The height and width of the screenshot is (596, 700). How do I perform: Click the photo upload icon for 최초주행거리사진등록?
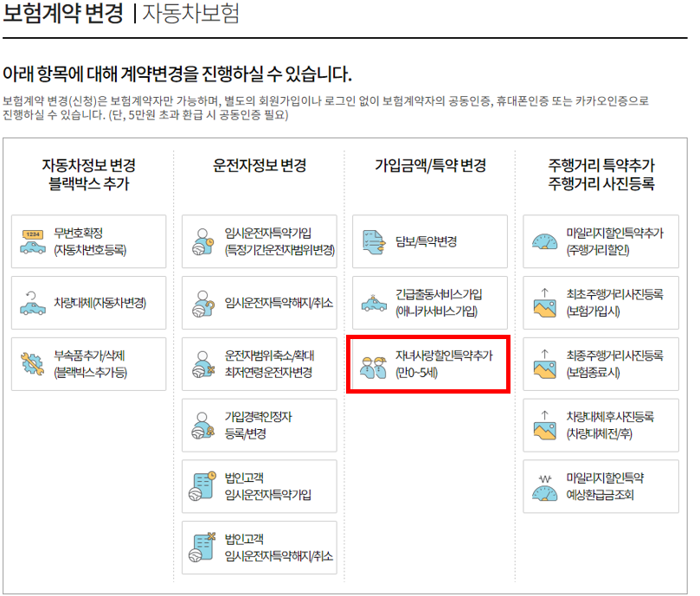[544, 303]
